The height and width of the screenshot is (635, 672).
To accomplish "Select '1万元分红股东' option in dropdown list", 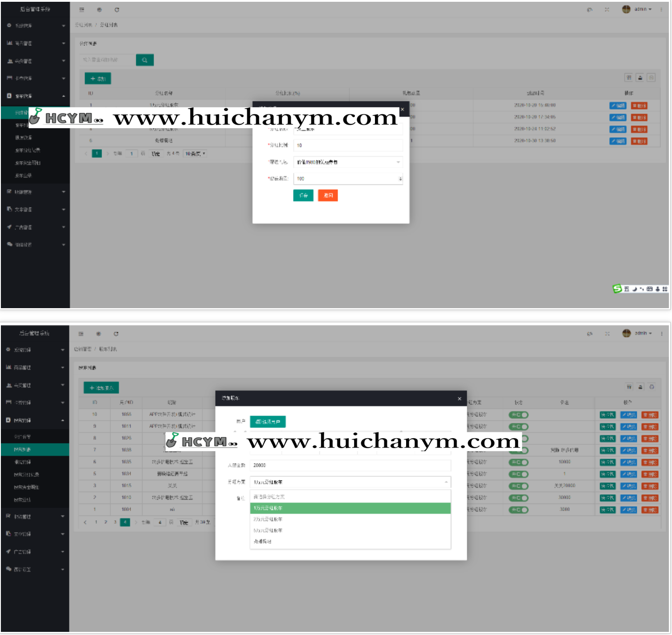I will point(350,508).
